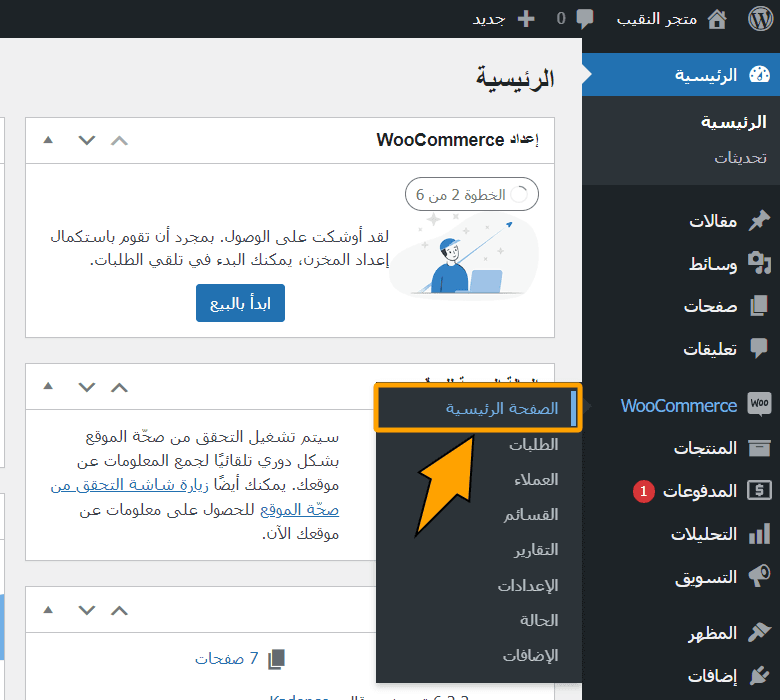Click the الخطوة 2 من 6 progress indicator
The image size is (780, 700).
pyautogui.click(x=472, y=194)
